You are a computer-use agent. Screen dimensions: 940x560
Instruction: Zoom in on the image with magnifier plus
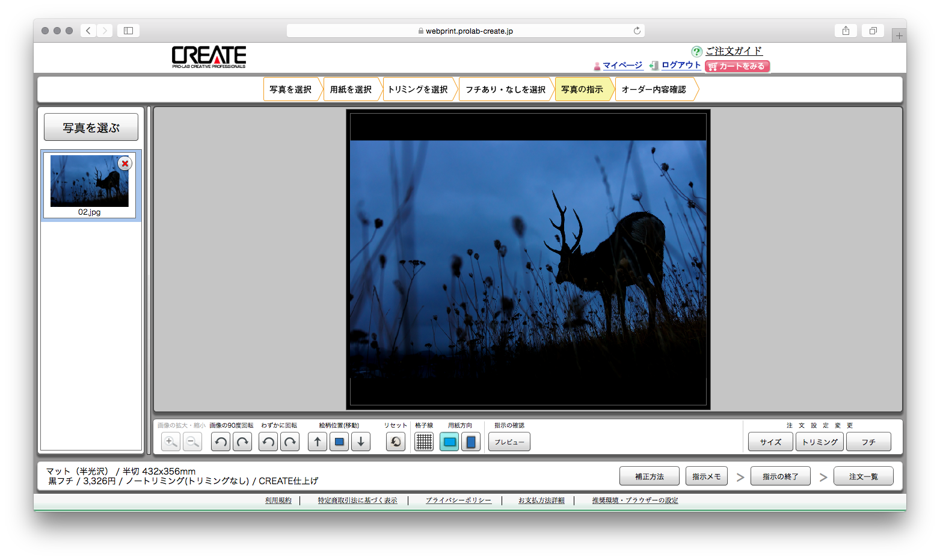coord(171,442)
